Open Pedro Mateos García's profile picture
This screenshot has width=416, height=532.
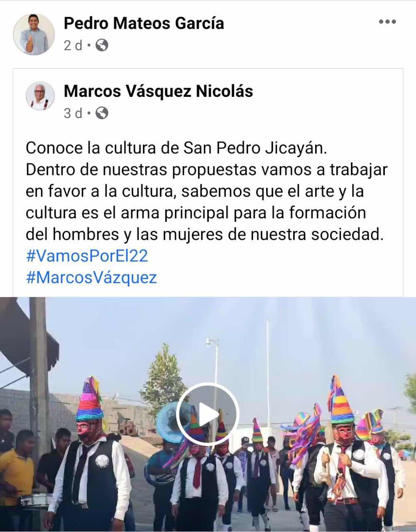34,34
